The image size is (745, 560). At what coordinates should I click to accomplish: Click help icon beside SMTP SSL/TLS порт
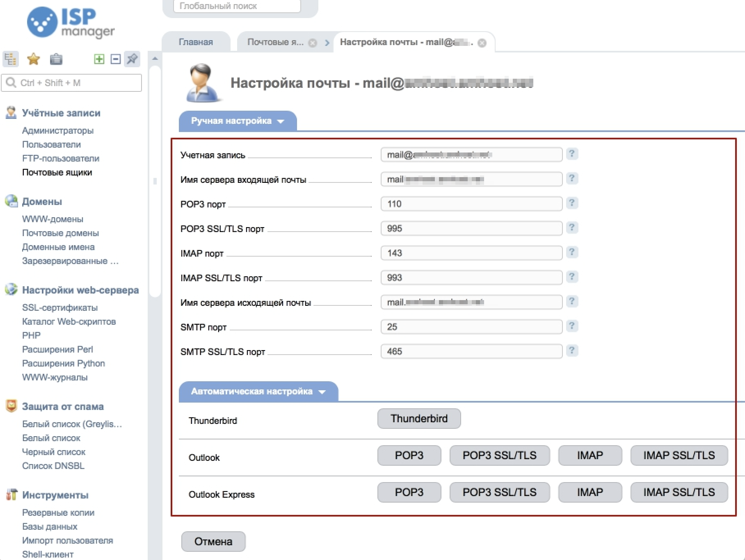[571, 351]
